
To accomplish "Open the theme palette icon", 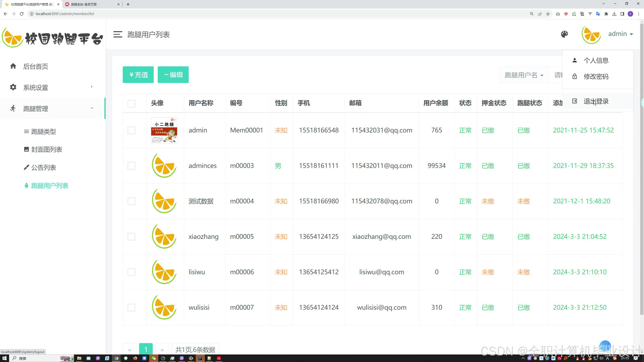I will click(x=564, y=34).
